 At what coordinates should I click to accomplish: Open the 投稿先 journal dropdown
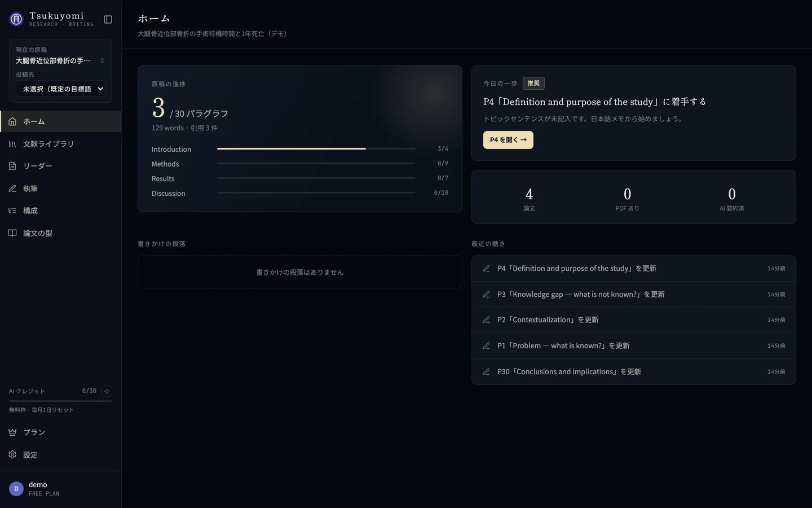point(60,89)
